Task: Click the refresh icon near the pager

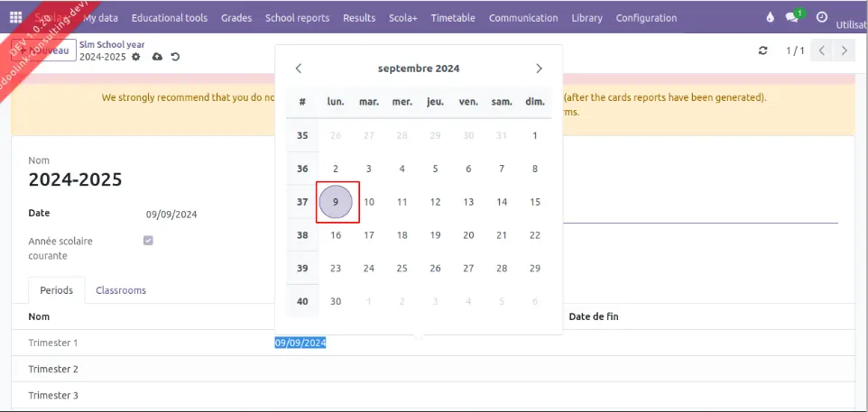Action: tap(763, 50)
